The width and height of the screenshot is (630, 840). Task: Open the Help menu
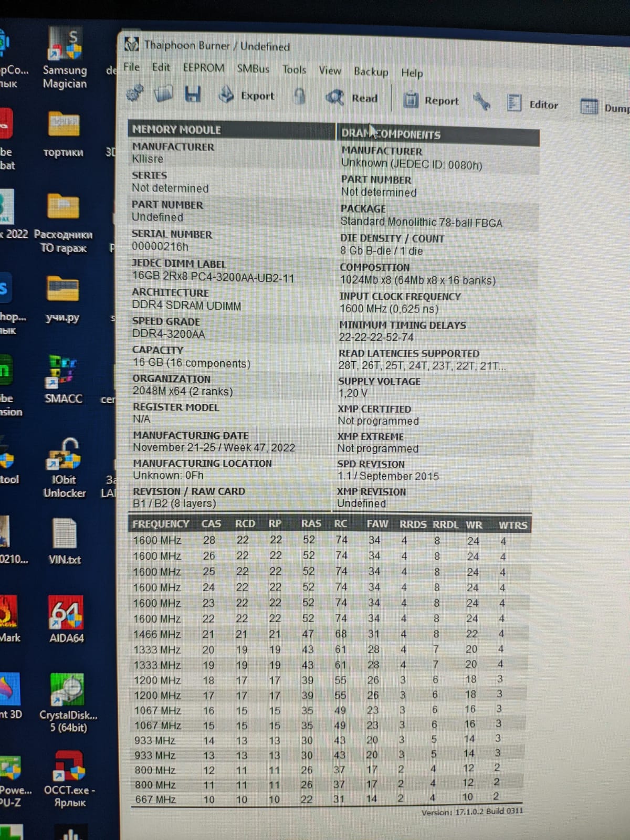[x=412, y=73]
